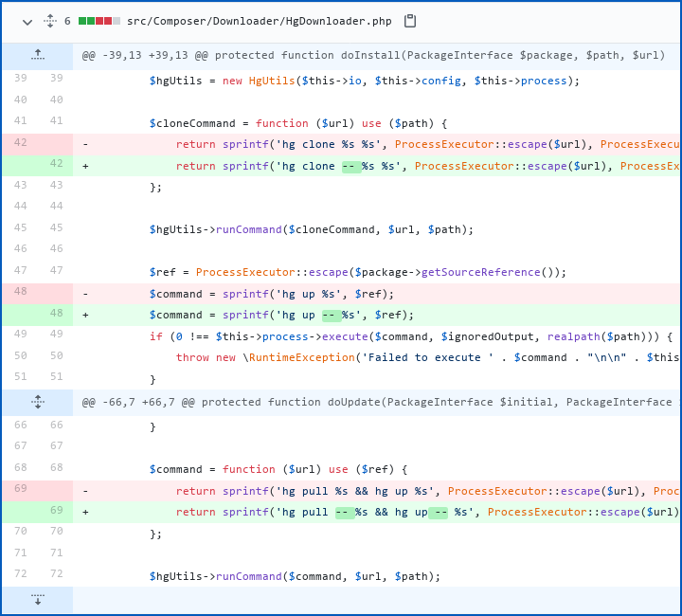The height and width of the screenshot is (616, 682).
Task: Copy the HgDownloader.php file path
Action: coord(410,21)
